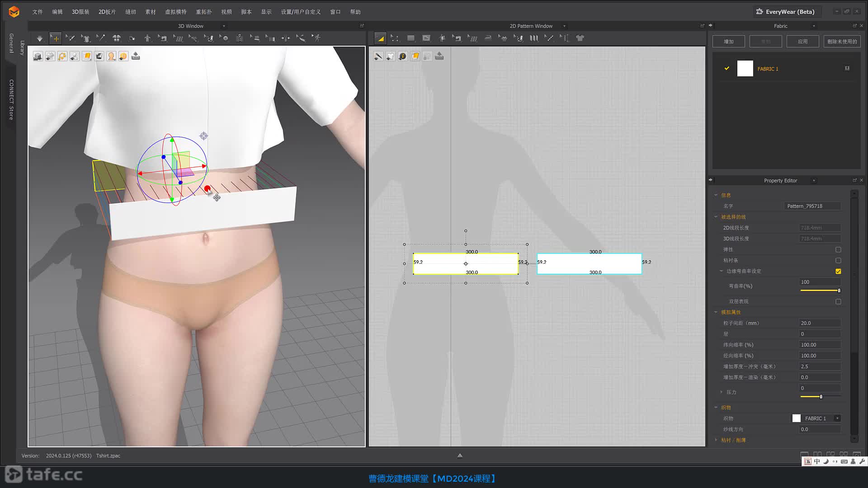Click the 应用 button in Fabric panel
Image resolution: width=868 pixels, height=488 pixels.
tap(803, 42)
